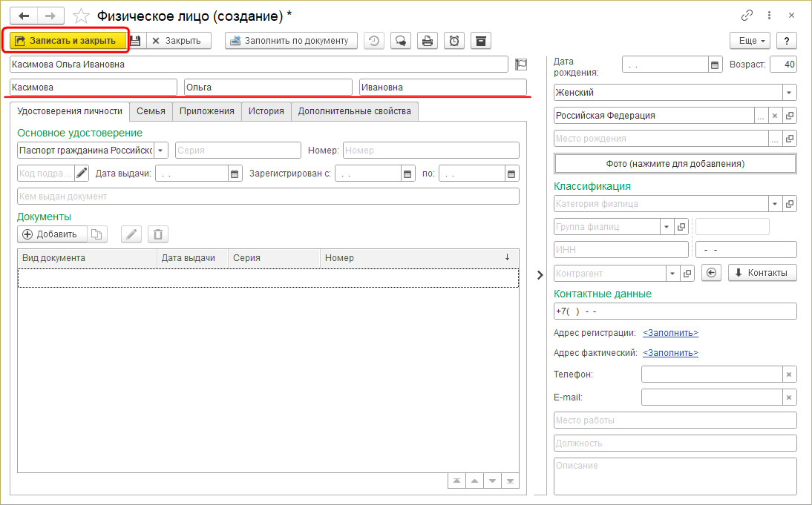Click the print icon in toolbar
Viewport: 812px width, 505px height.
click(x=427, y=41)
